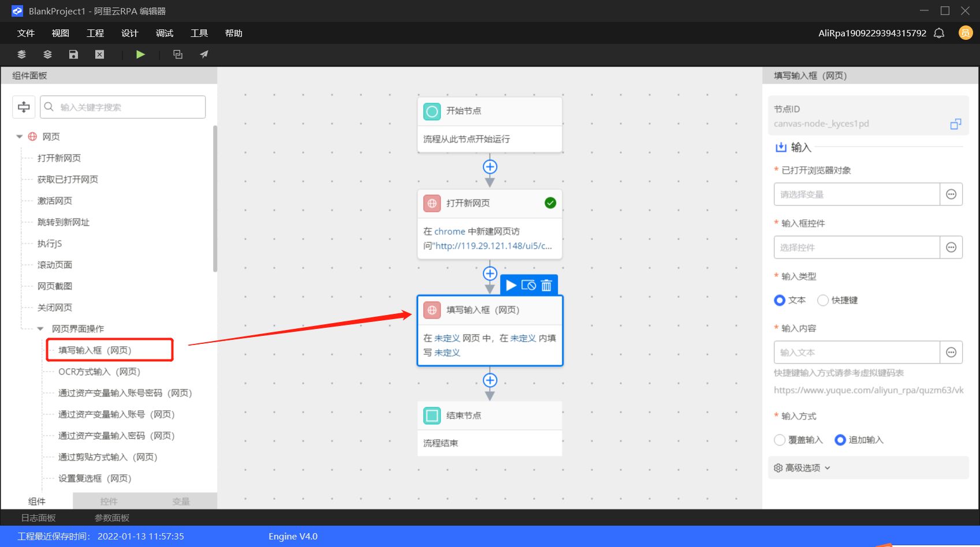Open the 视图 menu
The image size is (980, 547).
tap(61, 33)
